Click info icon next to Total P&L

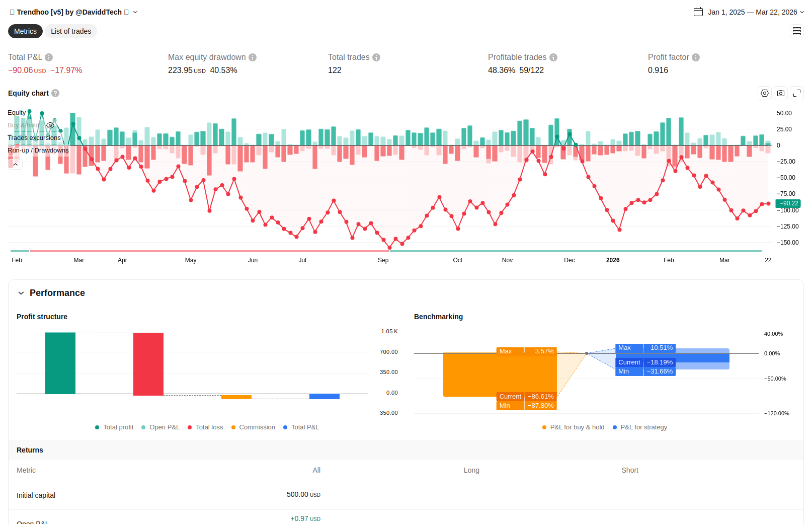(49, 57)
